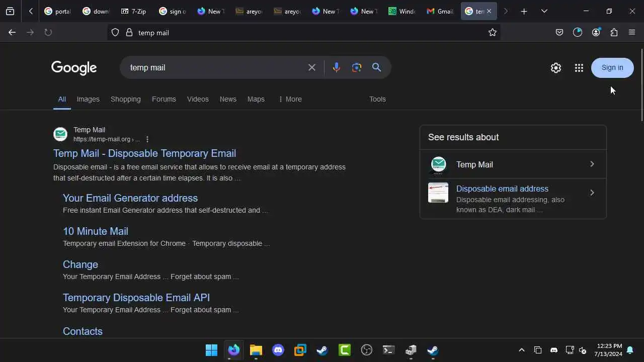Open Google quick settings gear
Screen dimensions: 644x362
pyautogui.click(x=556, y=68)
